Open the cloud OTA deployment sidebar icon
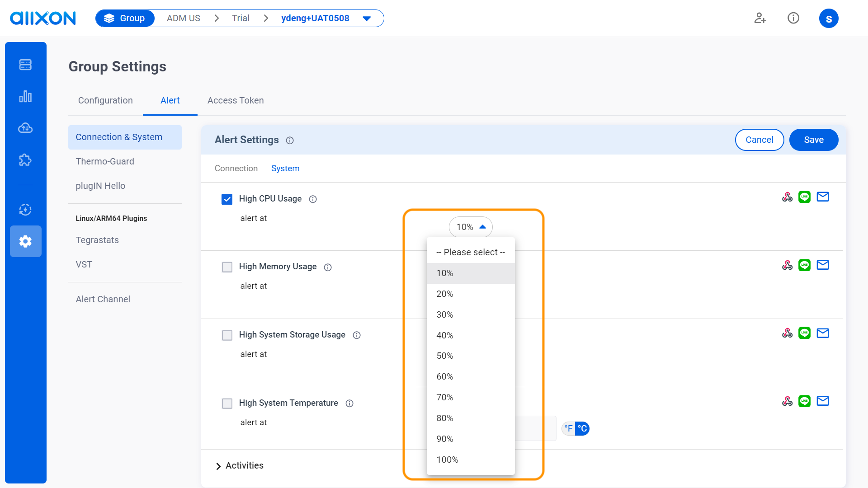This screenshot has height=488, width=868. [x=25, y=128]
